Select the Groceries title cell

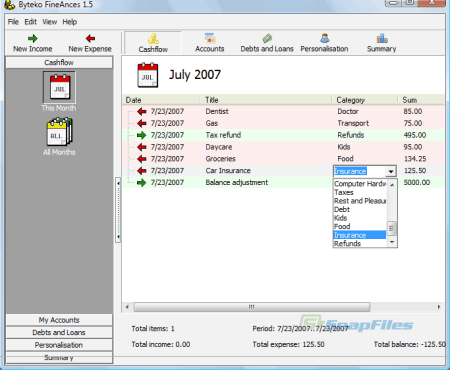221,159
